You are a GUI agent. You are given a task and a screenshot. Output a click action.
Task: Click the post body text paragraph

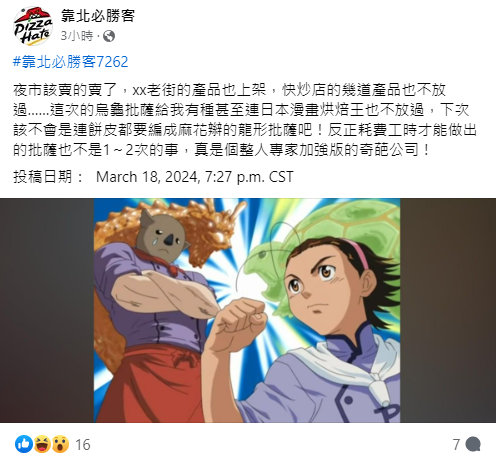pyautogui.click(x=245, y=120)
